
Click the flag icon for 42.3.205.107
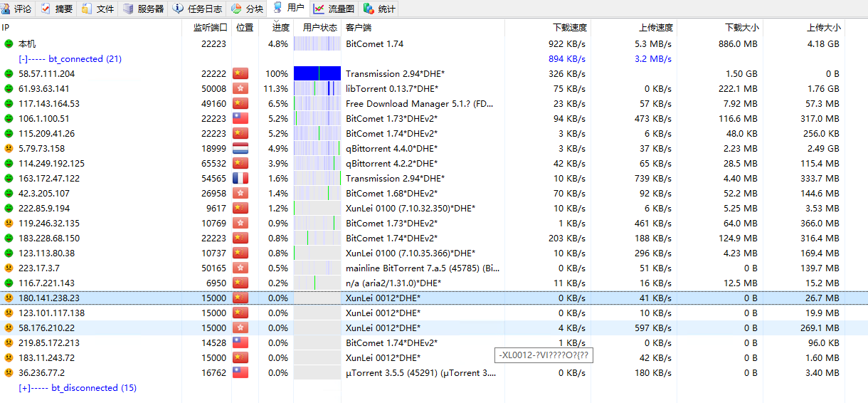coord(240,194)
